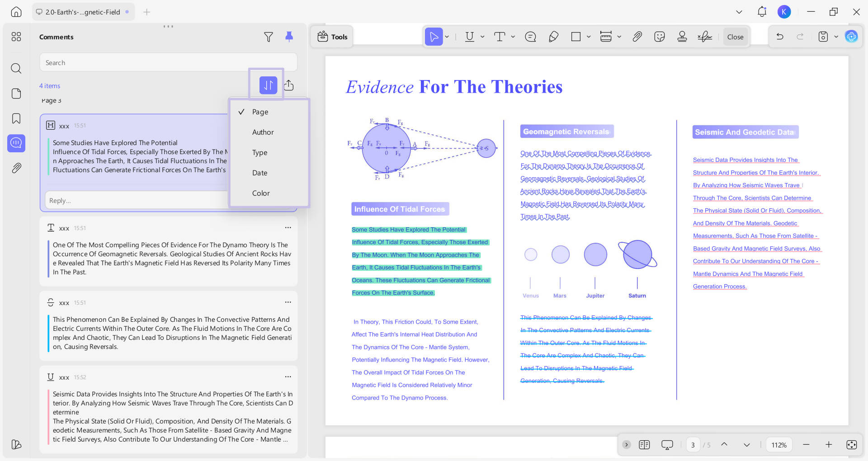The width and height of the screenshot is (868, 461).
Task: Open the Sticker tool
Action: (660, 37)
